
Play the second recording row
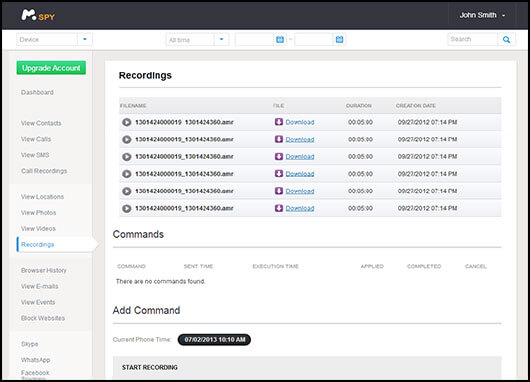click(x=126, y=139)
